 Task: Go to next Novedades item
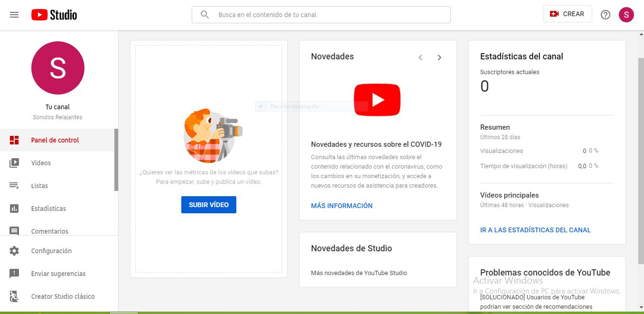coord(439,57)
